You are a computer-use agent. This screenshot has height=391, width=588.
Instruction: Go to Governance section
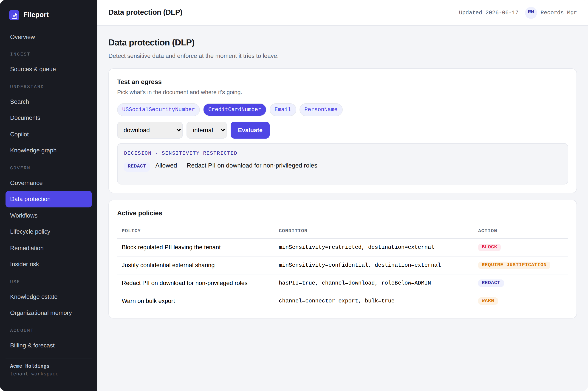point(48,183)
